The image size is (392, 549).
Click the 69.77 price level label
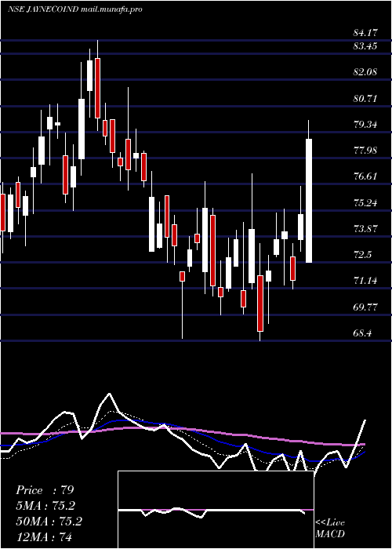[x=365, y=307]
